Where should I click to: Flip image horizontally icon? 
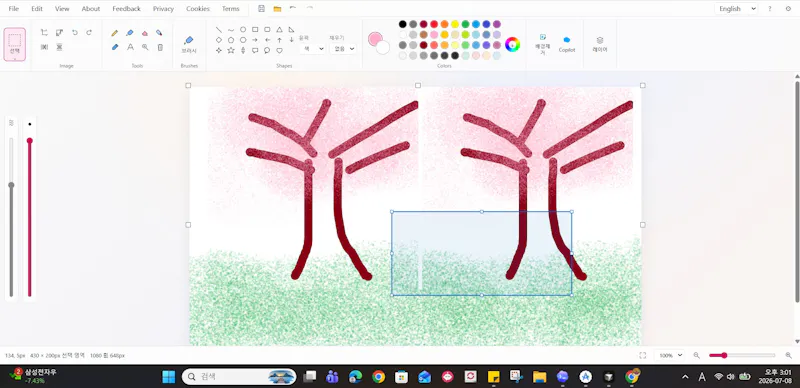[x=44, y=47]
